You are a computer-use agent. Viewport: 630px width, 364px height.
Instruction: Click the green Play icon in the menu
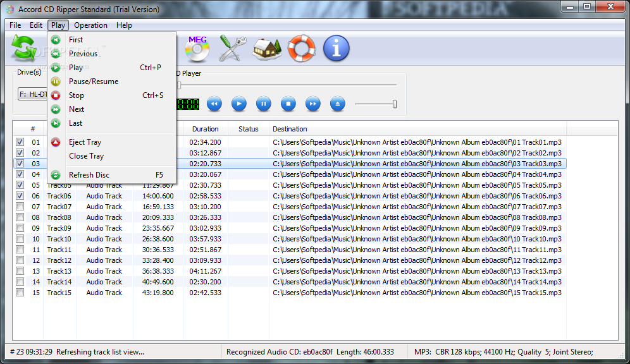[56, 68]
